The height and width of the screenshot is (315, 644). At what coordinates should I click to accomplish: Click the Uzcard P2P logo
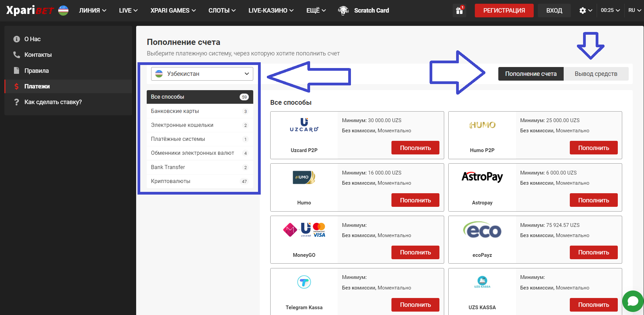(304, 125)
